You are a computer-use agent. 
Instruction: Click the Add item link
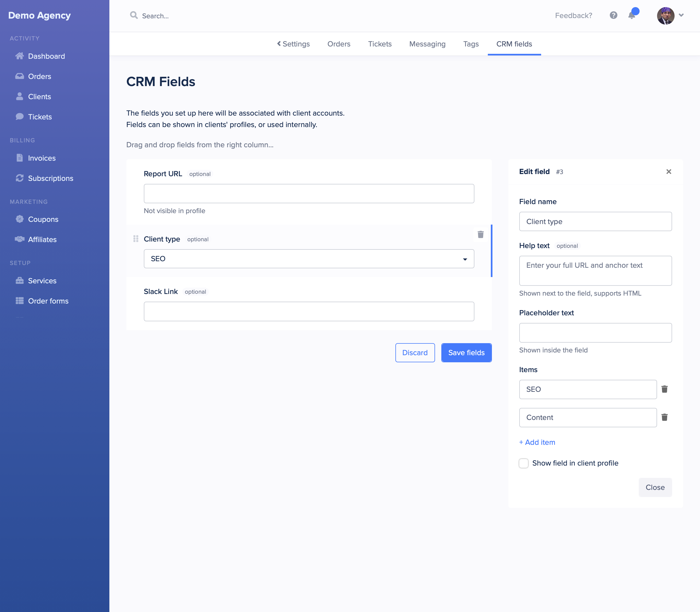click(537, 442)
